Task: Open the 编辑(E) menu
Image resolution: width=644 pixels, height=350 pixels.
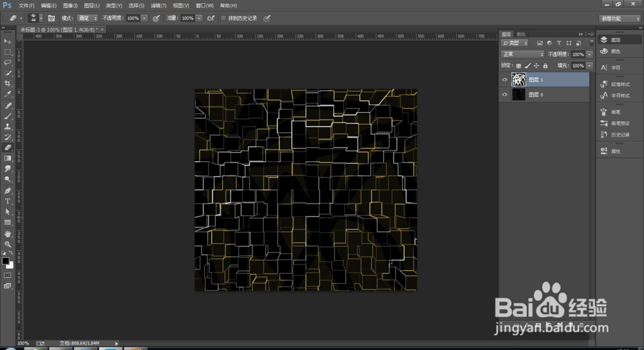Action: pos(48,6)
